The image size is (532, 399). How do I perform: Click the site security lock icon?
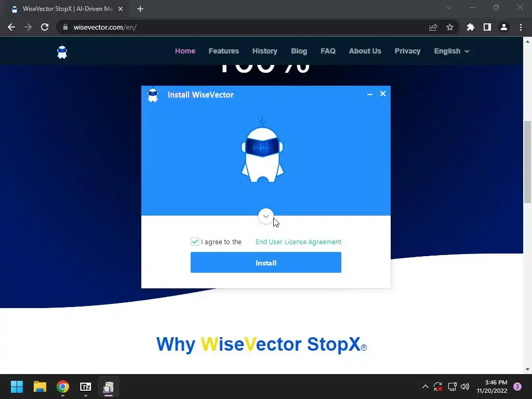[x=65, y=27]
